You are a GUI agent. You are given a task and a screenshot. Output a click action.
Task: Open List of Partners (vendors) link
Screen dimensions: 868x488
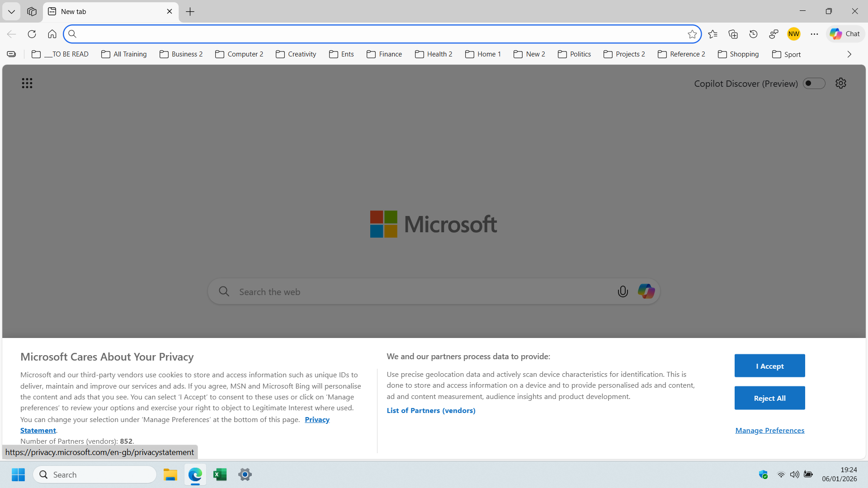click(431, 410)
